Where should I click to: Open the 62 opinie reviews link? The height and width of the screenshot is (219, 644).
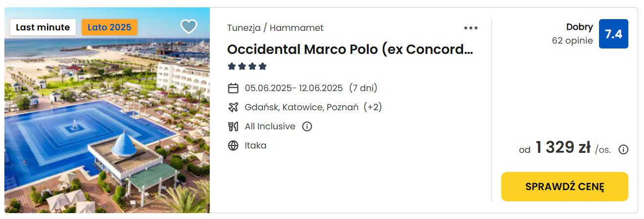point(572,41)
